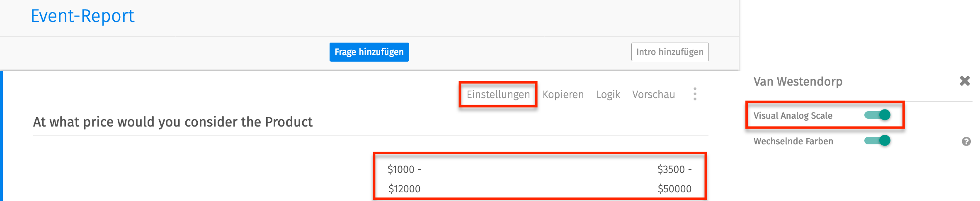Image resolution: width=980 pixels, height=201 pixels.
Task: Click the Wechselnde Farben label text
Action: click(793, 141)
